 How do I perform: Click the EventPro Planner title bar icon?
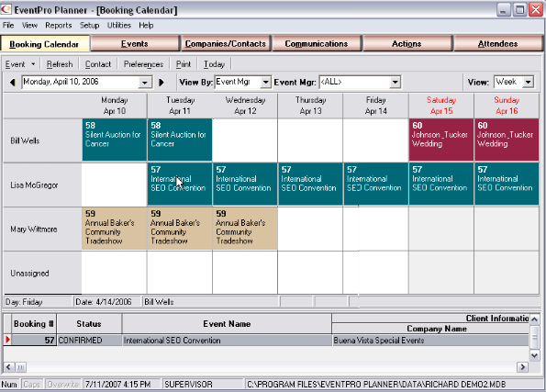[6, 9]
